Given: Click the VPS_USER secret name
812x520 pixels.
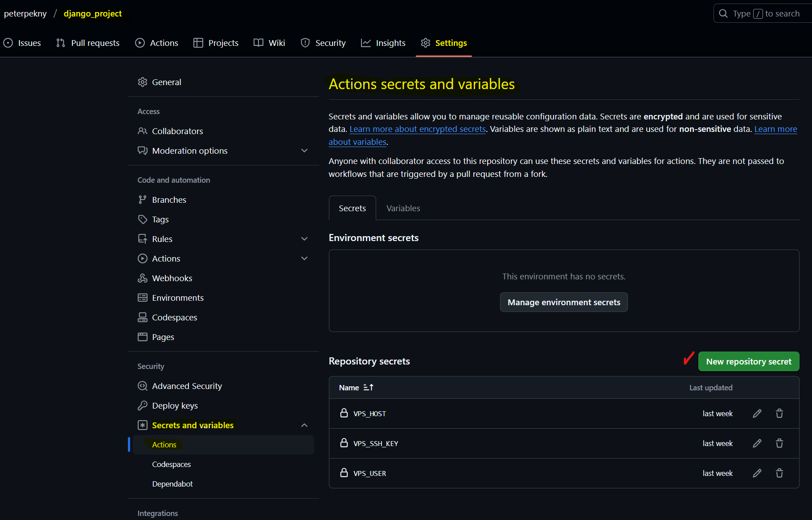Looking at the screenshot, I should coord(369,474).
